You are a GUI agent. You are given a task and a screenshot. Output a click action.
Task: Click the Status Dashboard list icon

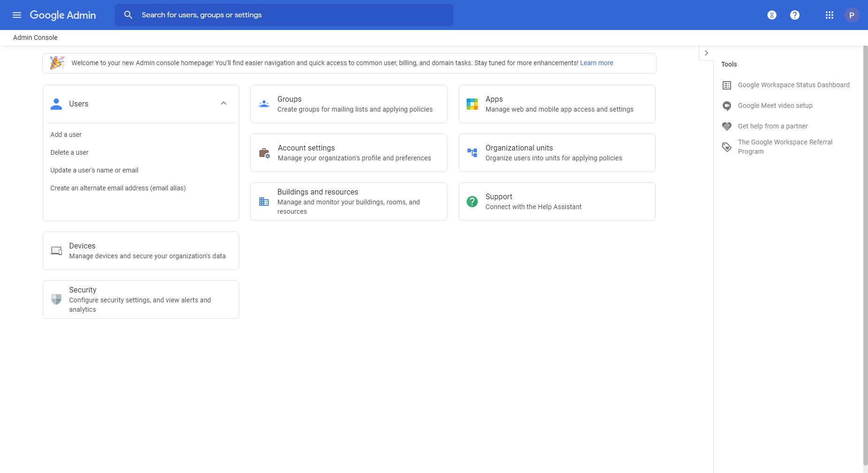click(x=727, y=85)
